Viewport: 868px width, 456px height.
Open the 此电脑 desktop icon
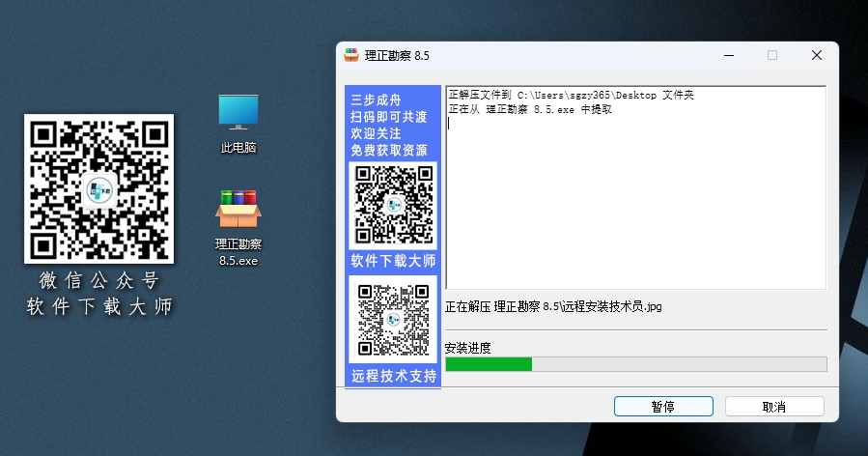[238, 124]
